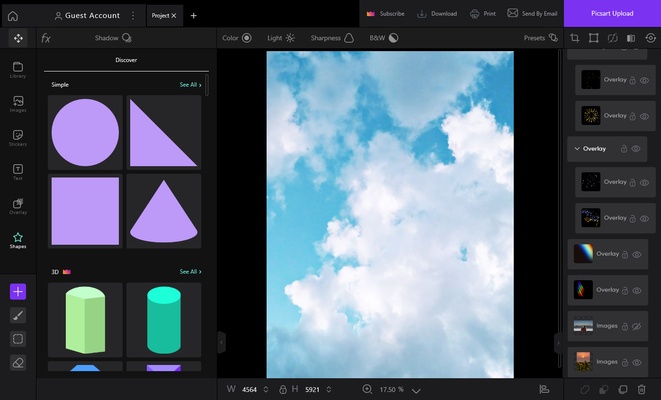This screenshot has height=400, width=661.
Task: Click the Compare split view icon
Action: point(631,38)
